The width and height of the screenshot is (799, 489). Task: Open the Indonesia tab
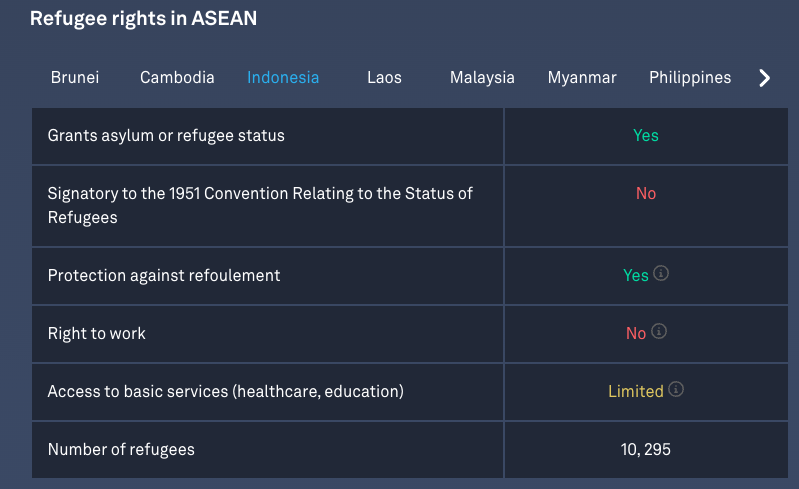click(283, 77)
